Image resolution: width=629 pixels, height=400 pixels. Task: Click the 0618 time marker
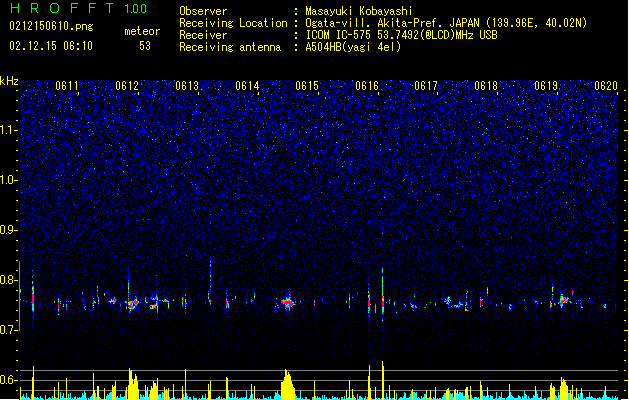point(486,86)
